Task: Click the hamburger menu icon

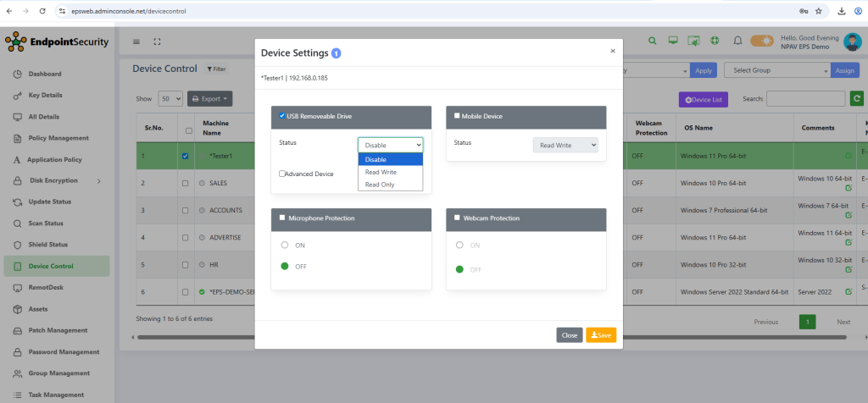Action: tap(136, 41)
